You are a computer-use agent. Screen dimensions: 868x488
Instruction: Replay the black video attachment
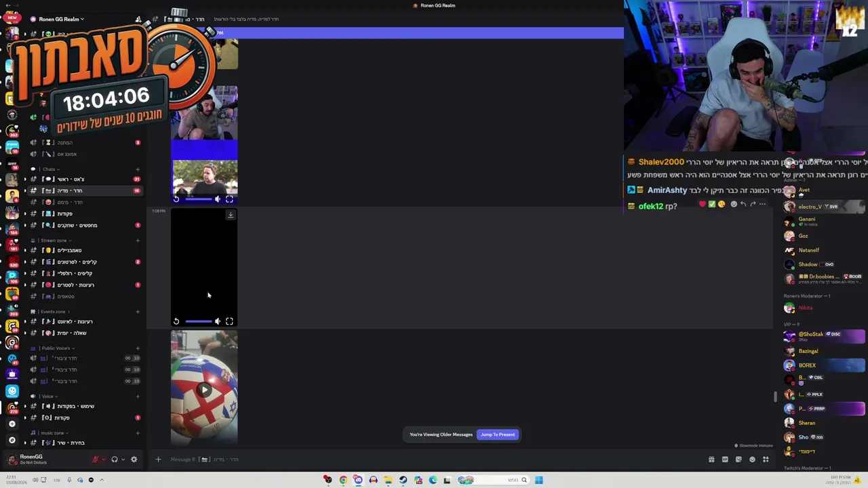(x=176, y=321)
